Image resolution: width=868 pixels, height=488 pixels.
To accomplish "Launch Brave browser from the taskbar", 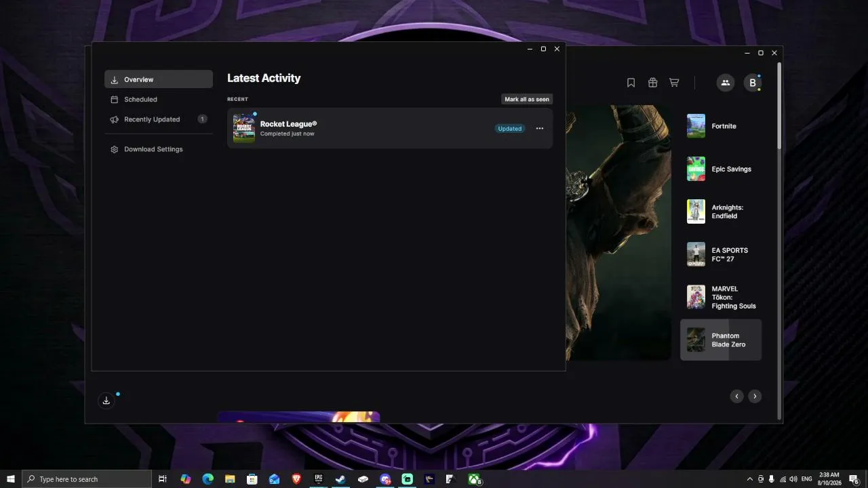I will click(296, 479).
